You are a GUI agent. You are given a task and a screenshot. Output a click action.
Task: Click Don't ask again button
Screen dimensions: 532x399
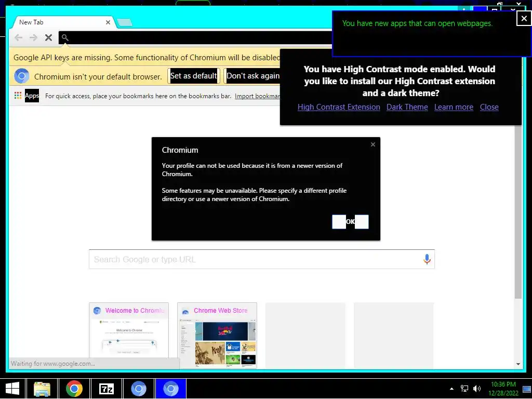click(x=252, y=76)
